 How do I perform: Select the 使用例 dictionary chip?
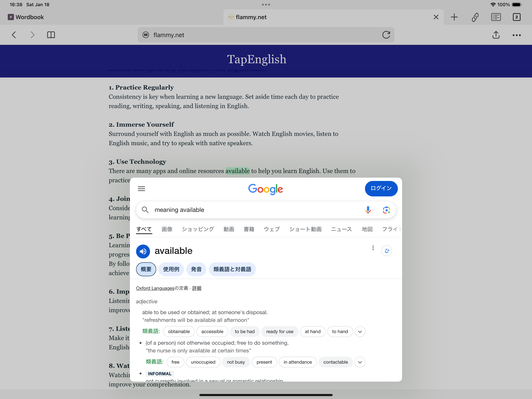point(171,269)
